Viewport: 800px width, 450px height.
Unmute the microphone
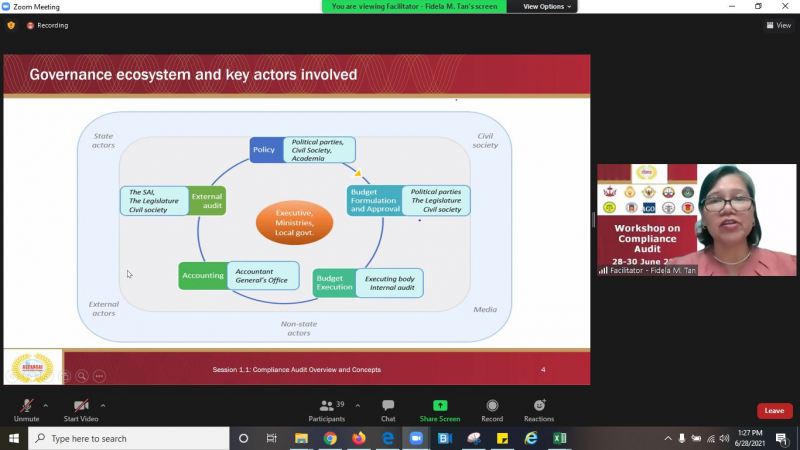pos(26,409)
